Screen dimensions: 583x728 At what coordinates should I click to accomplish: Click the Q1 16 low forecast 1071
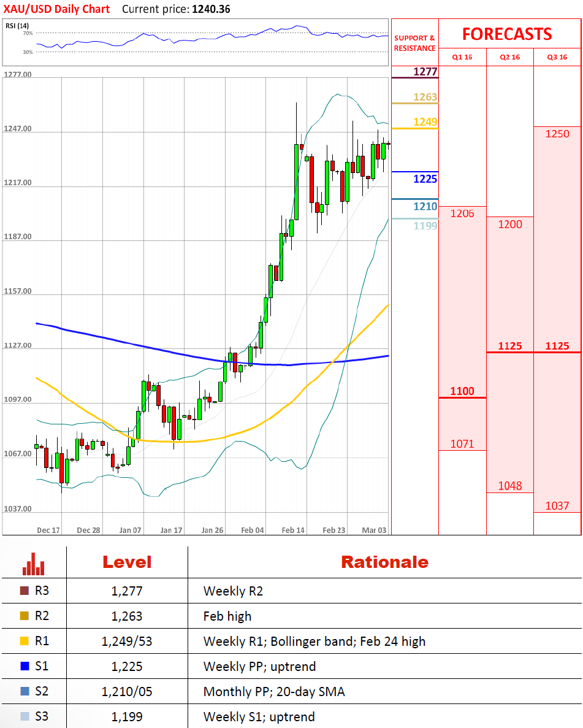[462, 444]
